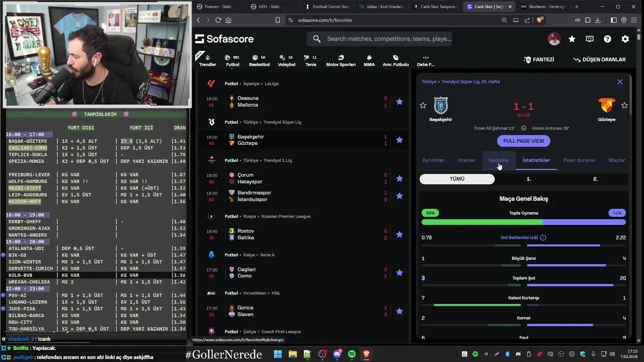This screenshot has height=362, width=644.
Task: Switch to the Puan durumu tab
Action: (x=579, y=160)
